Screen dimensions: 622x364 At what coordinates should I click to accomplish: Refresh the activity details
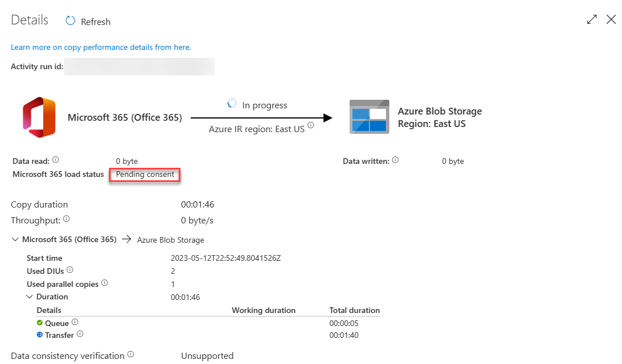87,21
